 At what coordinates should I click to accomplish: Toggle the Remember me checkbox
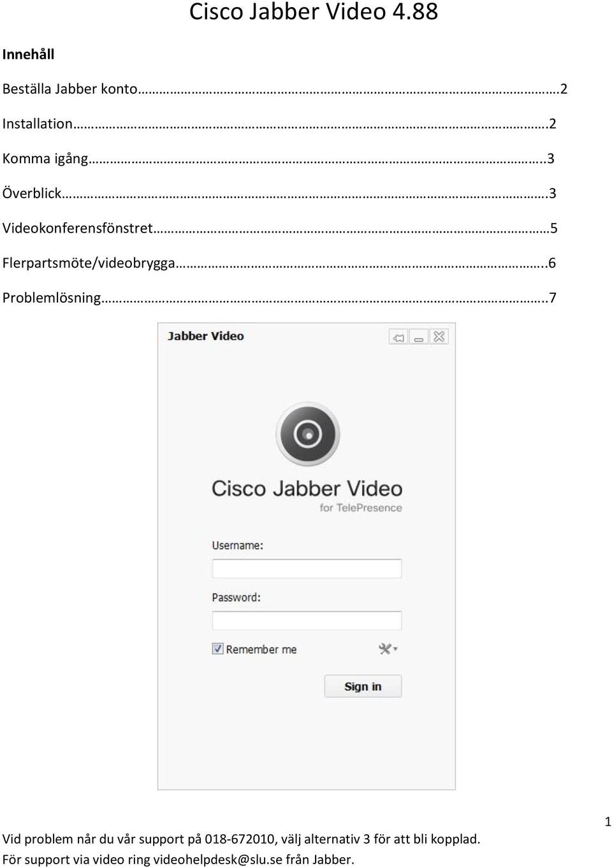pyautogui.click(x=218, y=649)
